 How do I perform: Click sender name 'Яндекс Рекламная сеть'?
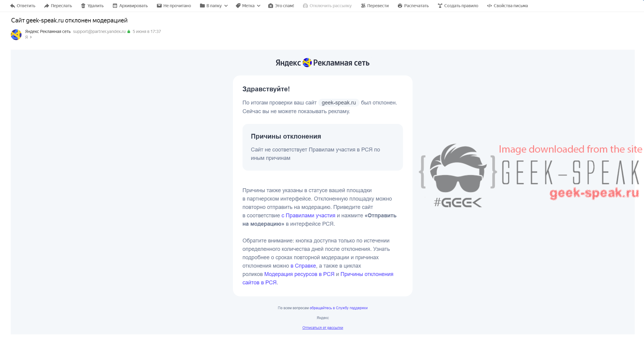[x=48, y=31]
